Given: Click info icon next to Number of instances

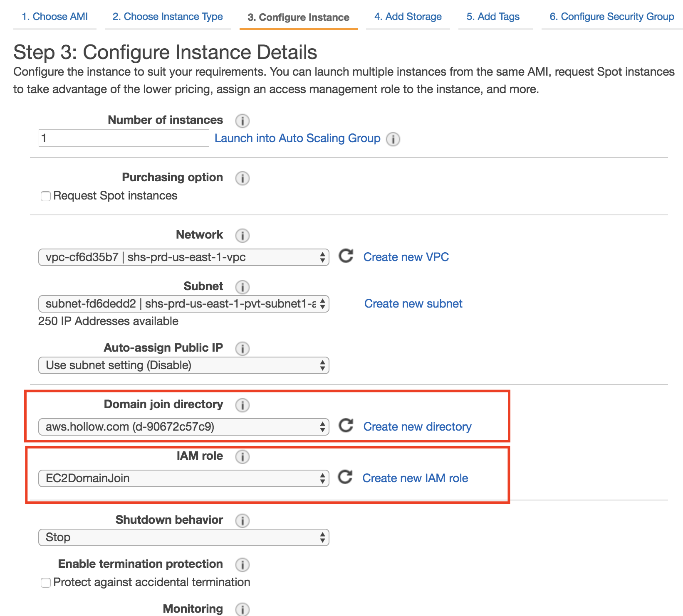Looking at the screenshot, I should 242,121.
